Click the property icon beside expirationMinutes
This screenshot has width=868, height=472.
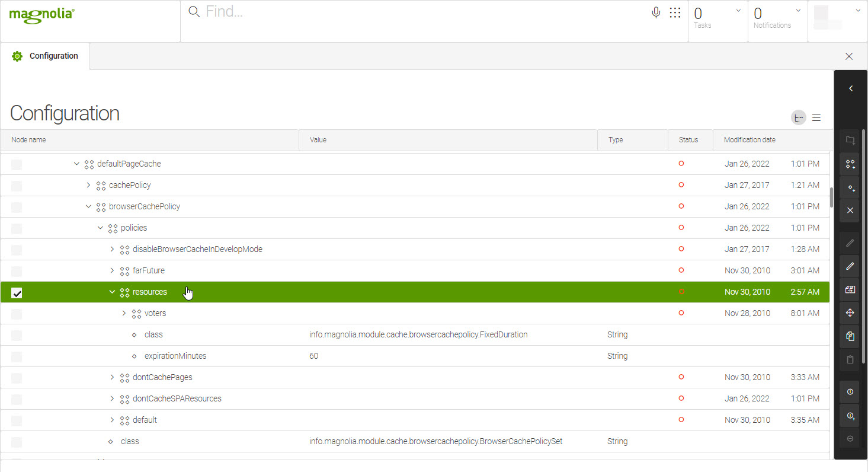point(134,356)
